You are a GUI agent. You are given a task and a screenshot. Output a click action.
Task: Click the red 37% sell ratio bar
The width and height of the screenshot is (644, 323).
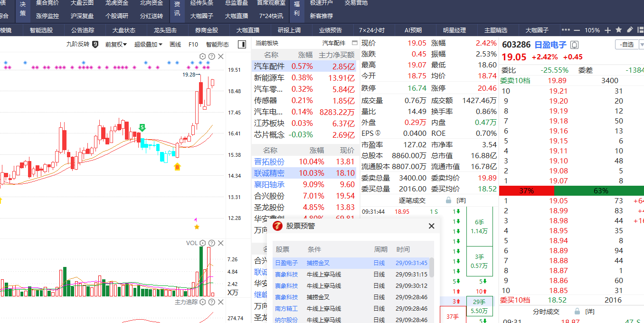tap(527, 190)
